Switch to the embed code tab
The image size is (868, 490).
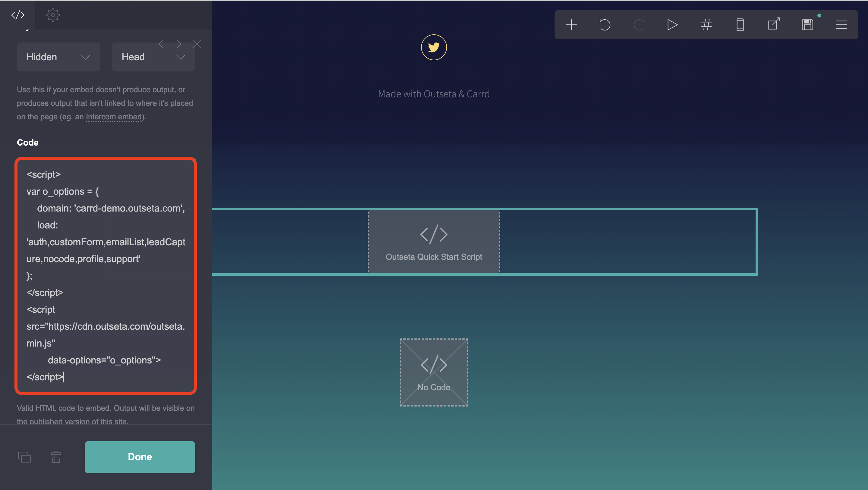coord(17,15)
